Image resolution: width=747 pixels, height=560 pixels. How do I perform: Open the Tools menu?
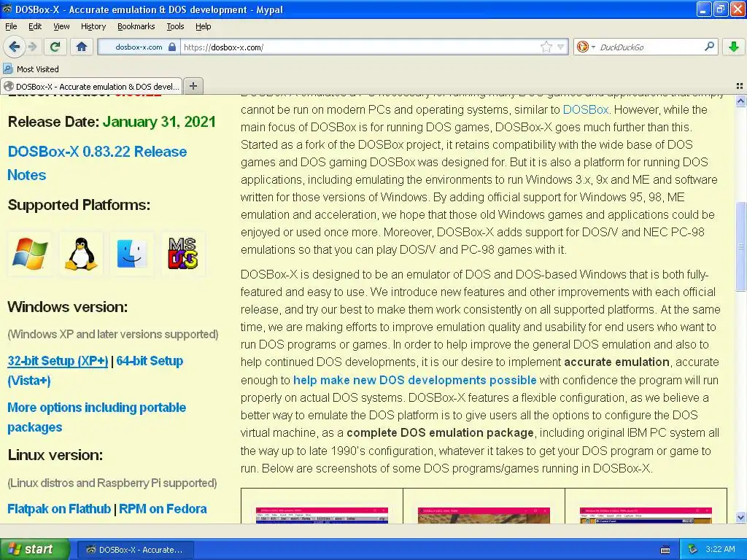pyautogui.click(x=175, y=26)
